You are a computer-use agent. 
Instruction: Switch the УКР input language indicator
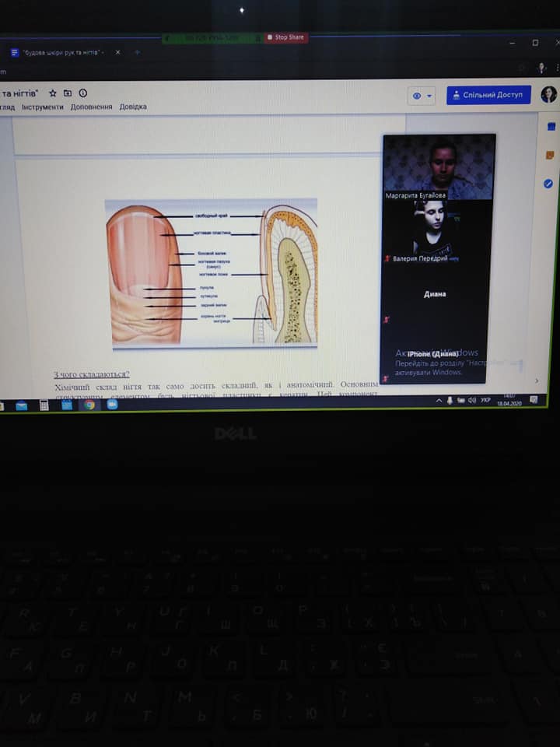tap(485, 400)
